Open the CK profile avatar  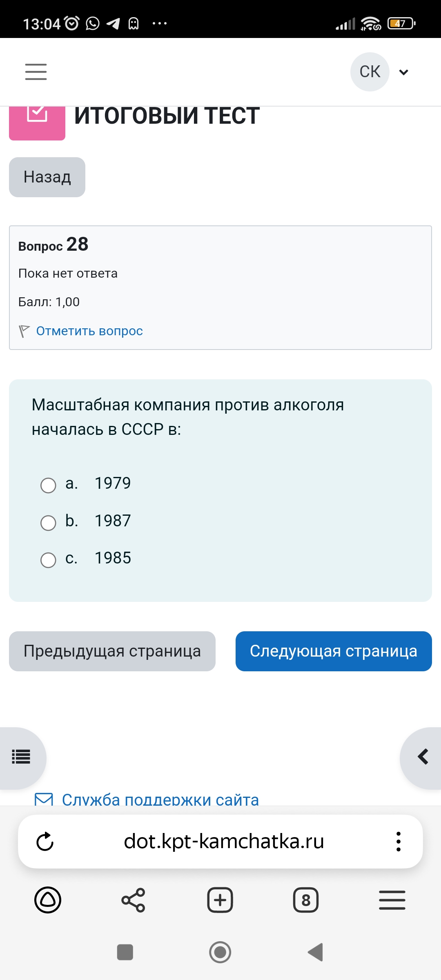(370, 72)
